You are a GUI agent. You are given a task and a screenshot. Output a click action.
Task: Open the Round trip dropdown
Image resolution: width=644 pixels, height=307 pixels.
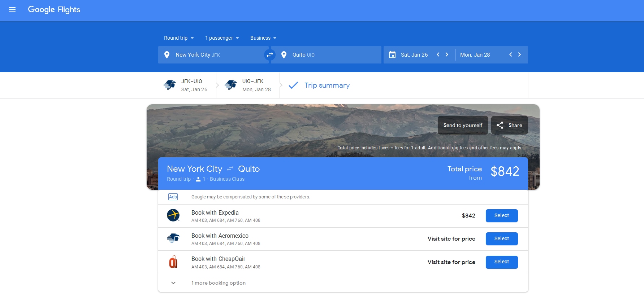click(x=179, y=38)
